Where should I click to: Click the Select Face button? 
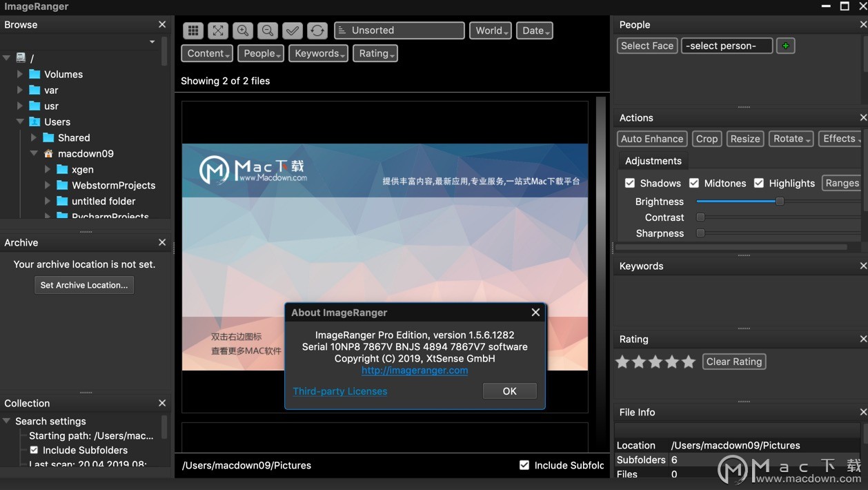[647, 46]
